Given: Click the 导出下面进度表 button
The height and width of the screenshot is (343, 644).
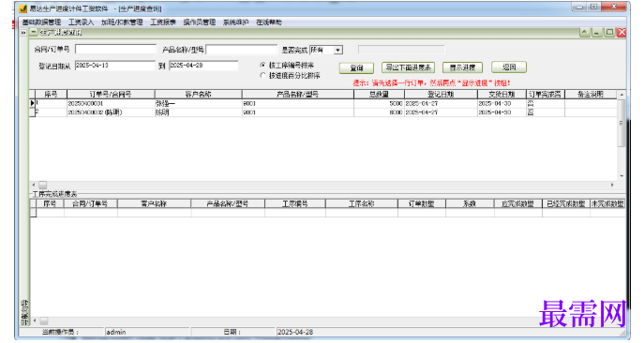Looking at the screenshot, I should coord(409,67).
